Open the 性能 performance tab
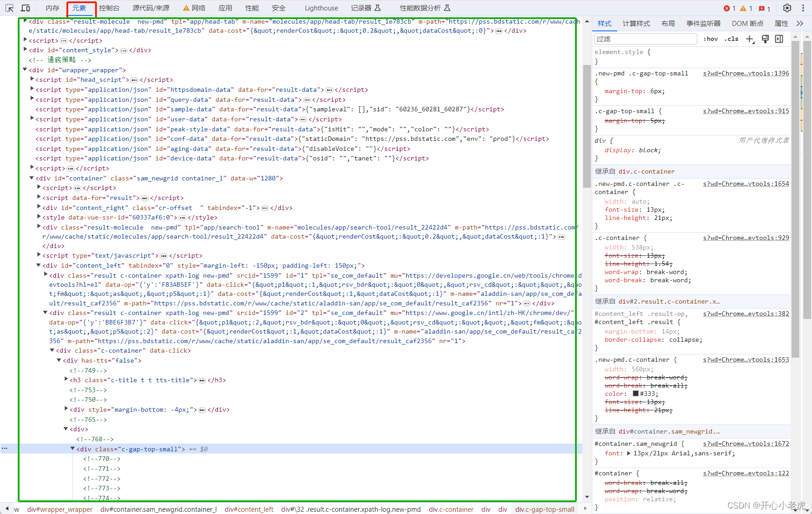Image resolution: width=812 pixels, height=514 pixels. coord(252,8)
